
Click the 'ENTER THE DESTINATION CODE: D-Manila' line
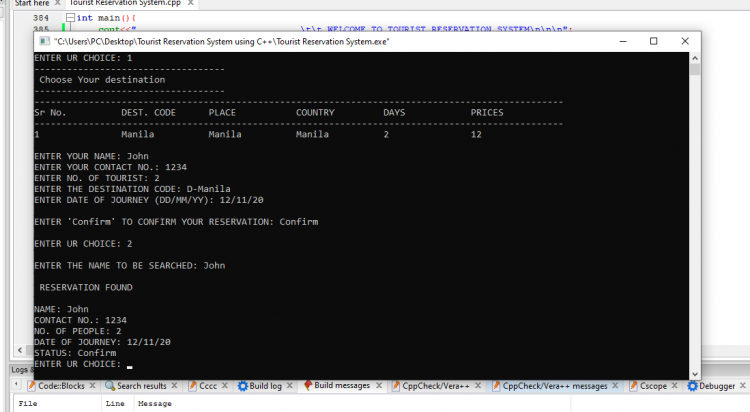pyautogui.click(x=132, y=189)
